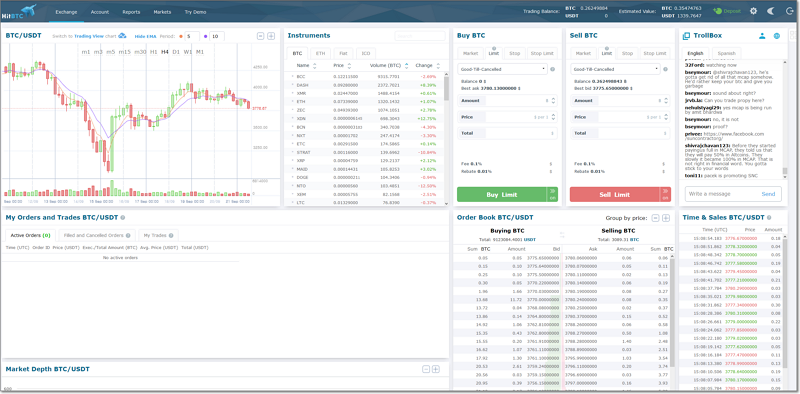Pop out TrollBox using window icon
The image size is (800, 394).
[x=686, y=36]
